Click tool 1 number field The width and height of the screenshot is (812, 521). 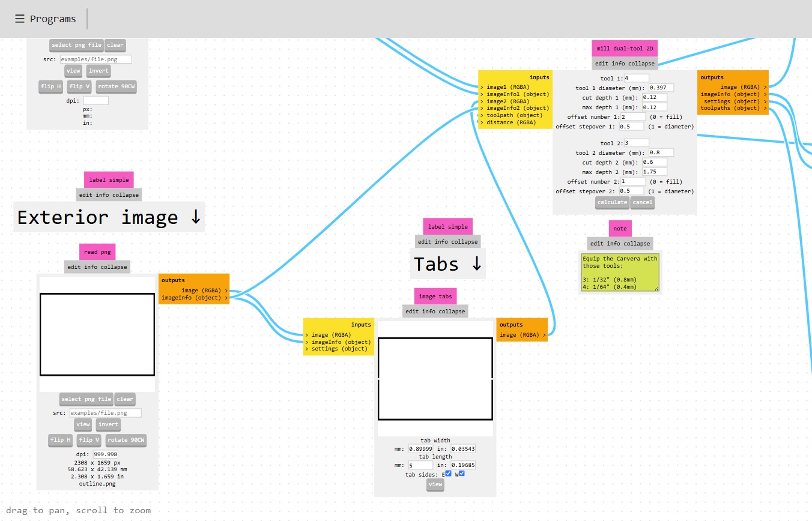coord(636,78)
